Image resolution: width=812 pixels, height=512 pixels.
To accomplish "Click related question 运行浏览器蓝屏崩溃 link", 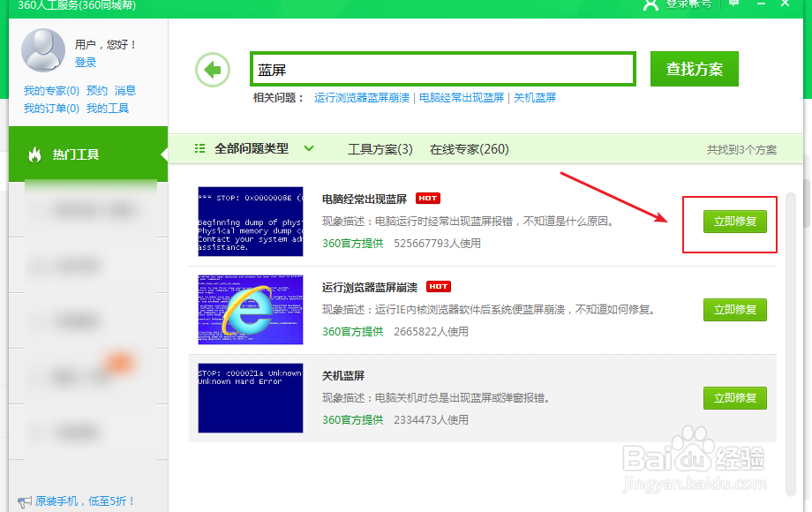I will (x=362, y=98).
